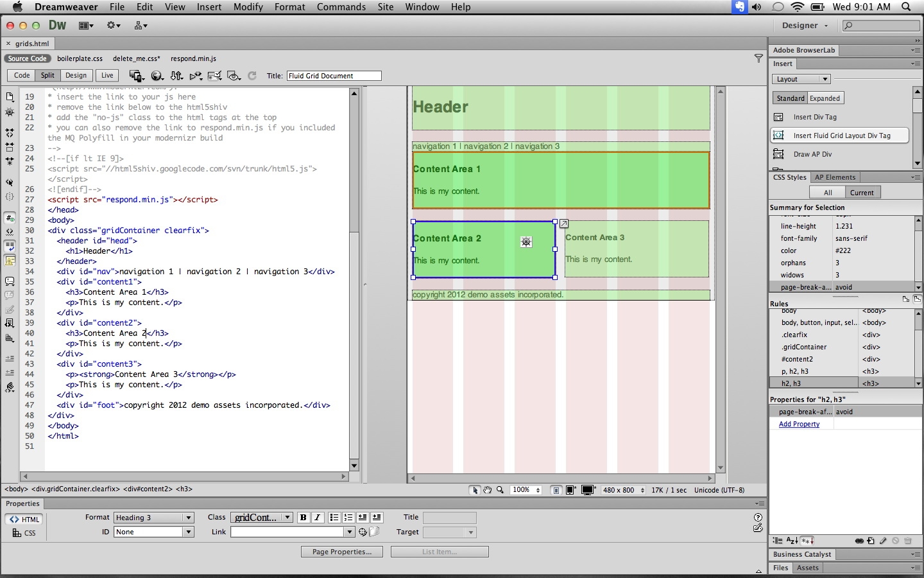Click the Add Property link

(799, 424)
